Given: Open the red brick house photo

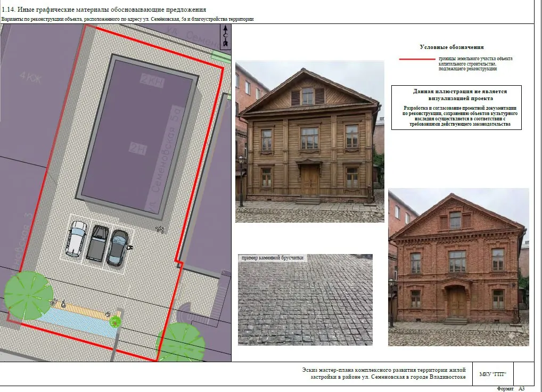Looking at the screenshot, I should point(458,267).
